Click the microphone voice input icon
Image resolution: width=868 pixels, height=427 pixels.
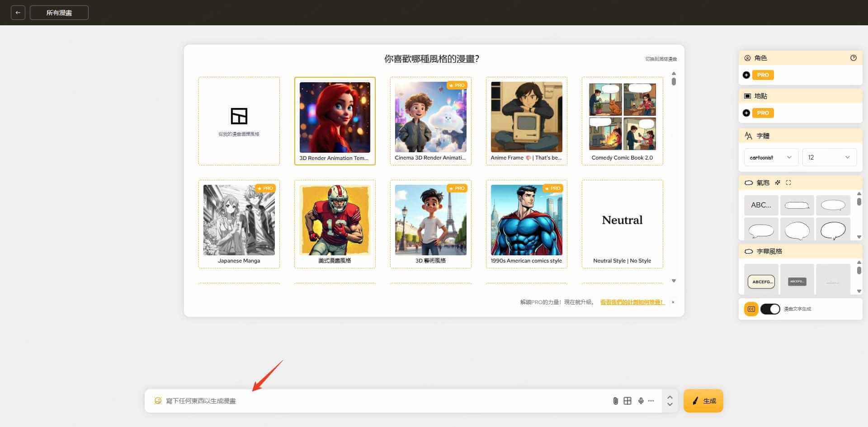tap(641, 401)
